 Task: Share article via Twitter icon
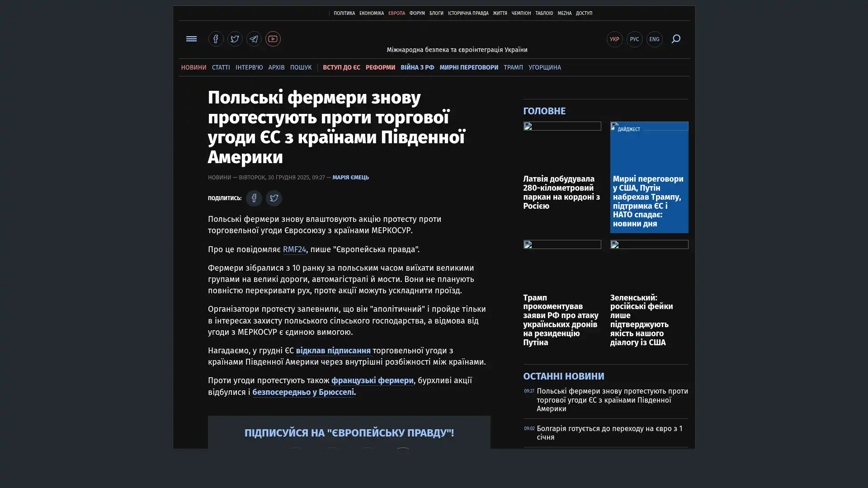click(x=274, y=198)
